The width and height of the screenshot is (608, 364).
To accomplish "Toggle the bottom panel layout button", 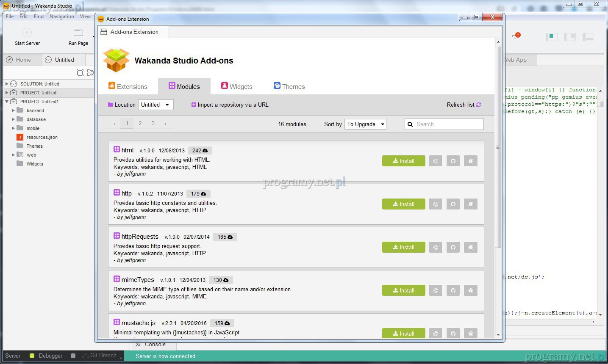I will tap(588, 37).
